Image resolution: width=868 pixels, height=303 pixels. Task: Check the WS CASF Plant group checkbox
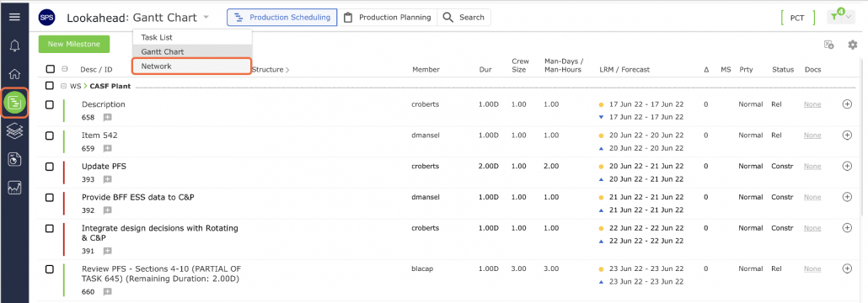point(50,86)
